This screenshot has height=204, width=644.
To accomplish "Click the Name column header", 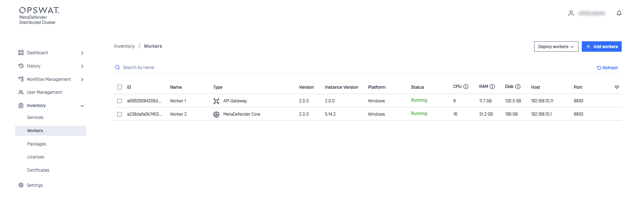I will point(176,87).
